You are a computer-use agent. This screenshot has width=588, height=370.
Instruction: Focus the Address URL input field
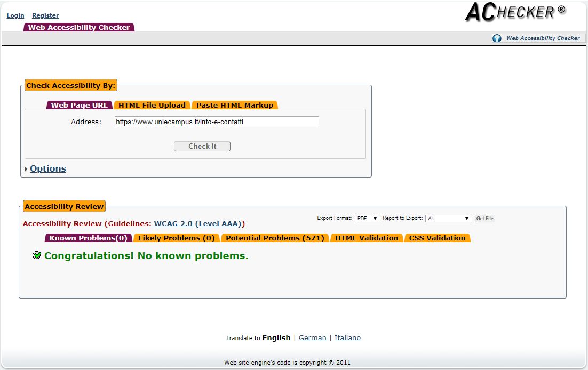[x=217, y=122]
